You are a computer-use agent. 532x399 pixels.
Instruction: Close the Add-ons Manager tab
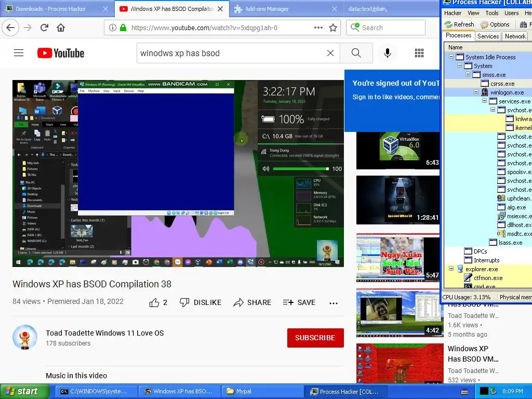(x=335, y=9)
